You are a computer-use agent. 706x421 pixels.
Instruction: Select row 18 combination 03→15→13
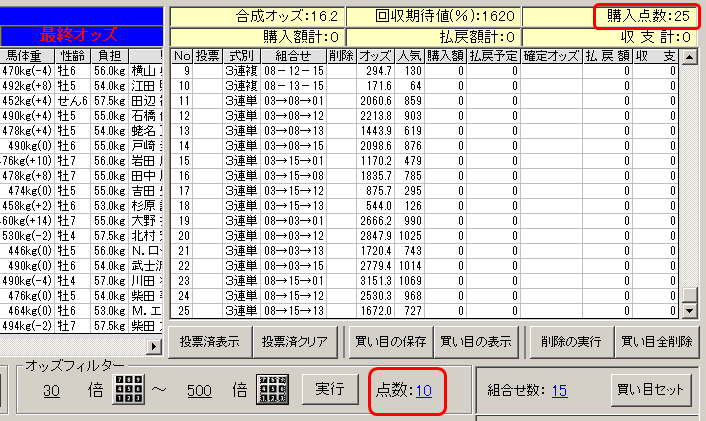[294, 206]
